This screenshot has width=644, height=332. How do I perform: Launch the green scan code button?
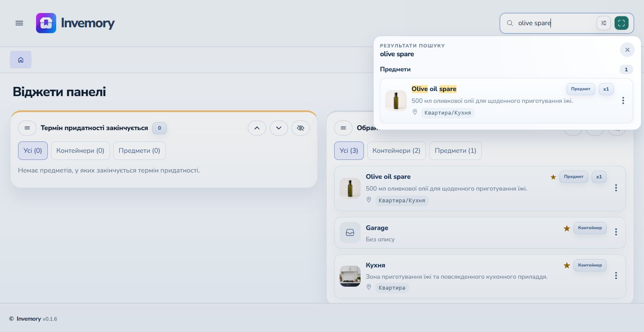(x=621, y=23)
